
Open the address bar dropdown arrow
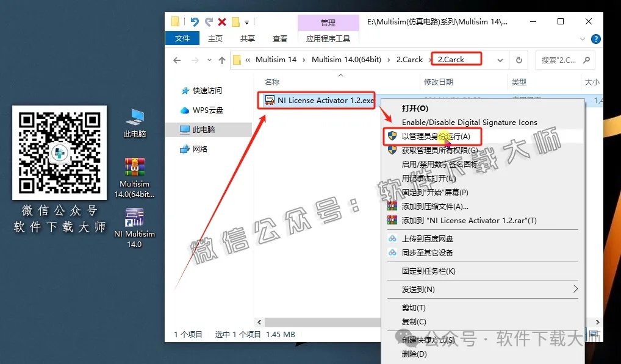[500, 59]
